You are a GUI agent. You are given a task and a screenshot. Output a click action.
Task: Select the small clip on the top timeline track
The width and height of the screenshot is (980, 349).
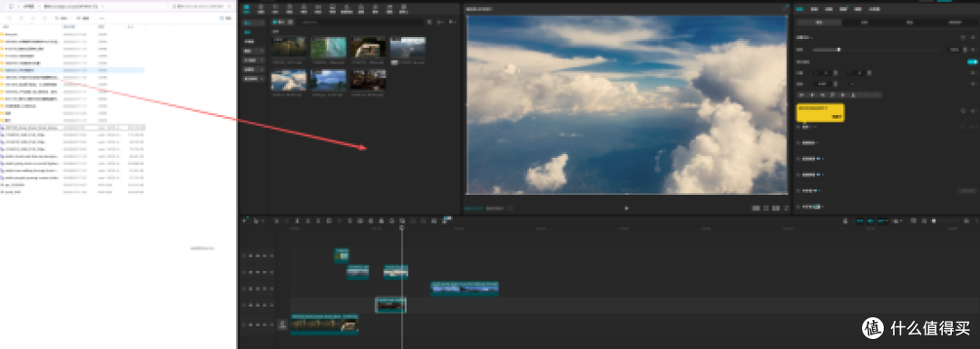pyautogui.click(x=341, y=255)
